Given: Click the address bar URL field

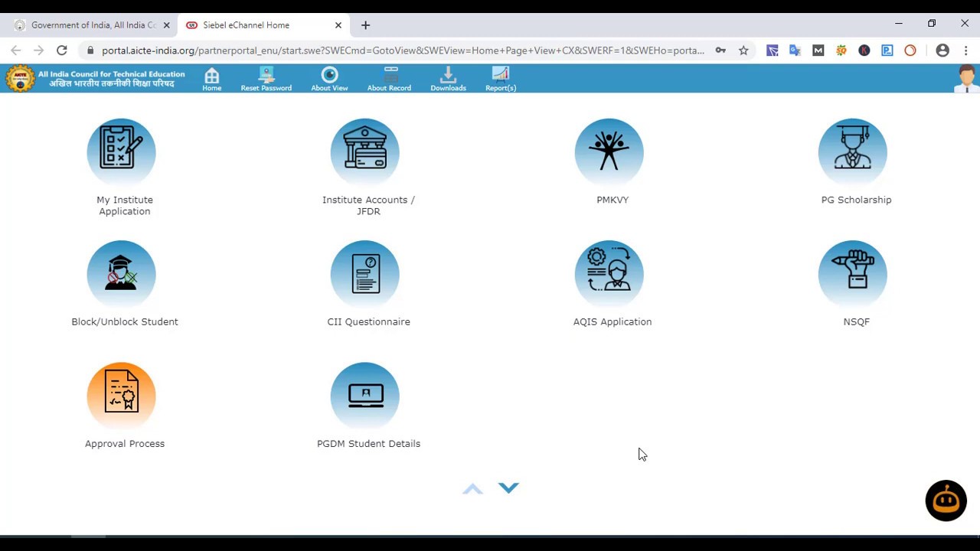Looking at the screenshot, I should [x=403, y=51].
